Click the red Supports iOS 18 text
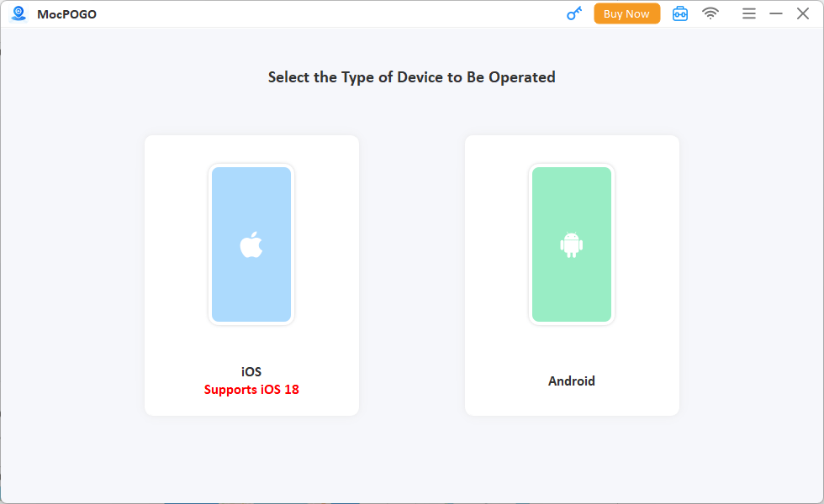Screen dimensions: 824x504 point(251,390)
